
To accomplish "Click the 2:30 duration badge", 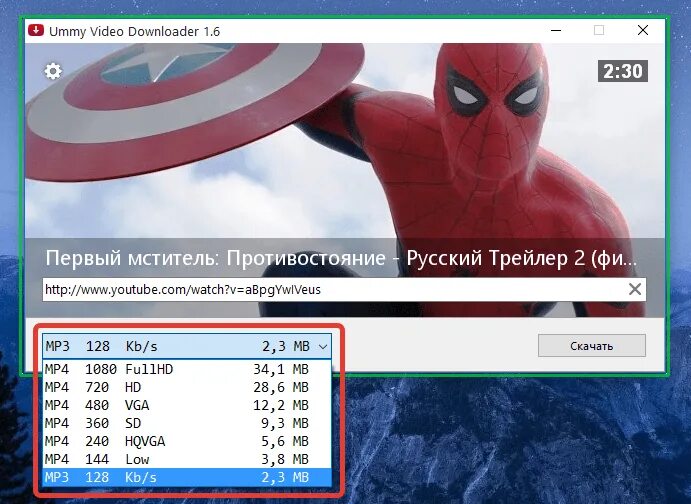I will point(623,71).
